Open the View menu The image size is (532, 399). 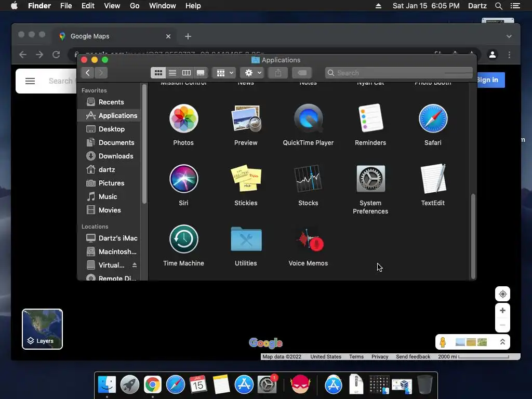112,6
